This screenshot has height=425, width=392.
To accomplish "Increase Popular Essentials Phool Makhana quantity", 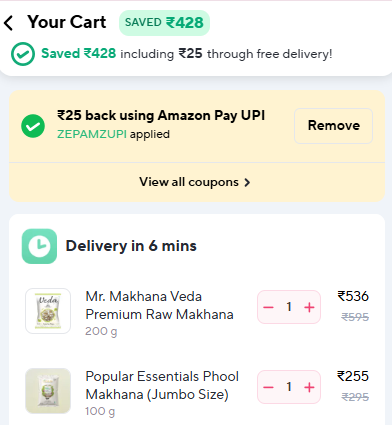I will click(x=309, y=387).
